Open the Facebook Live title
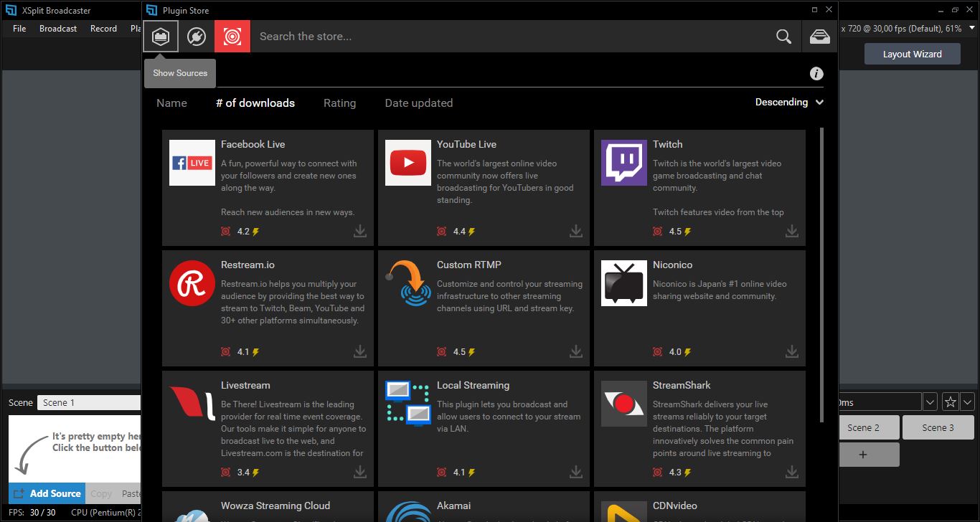The width and height of the screenshot is (980, 522). 253,144
